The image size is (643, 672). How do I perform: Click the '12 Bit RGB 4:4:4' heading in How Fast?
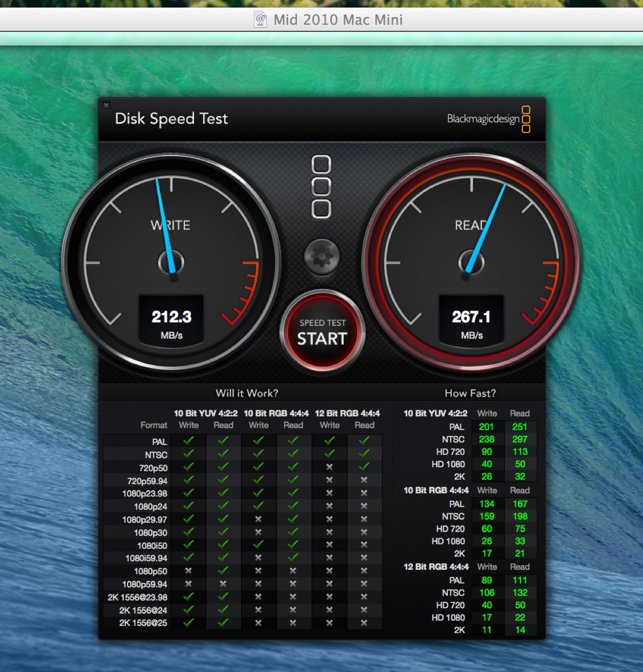[436, 567]
